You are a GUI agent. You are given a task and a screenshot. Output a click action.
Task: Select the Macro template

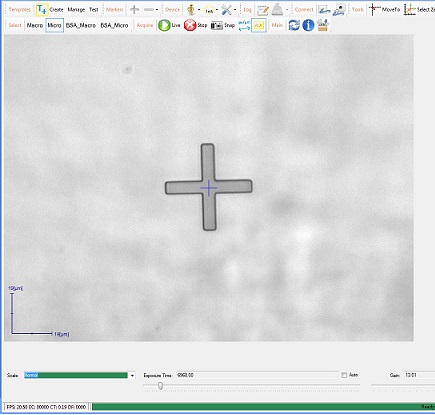(35, 25)
